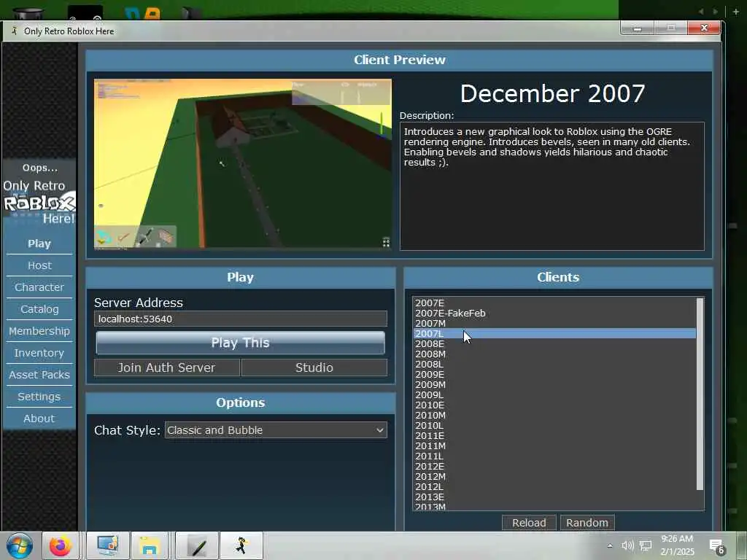Select client 2007E-FakeFeb
The height and width of the screenshot is (560, 747).
tap(554, 313)
